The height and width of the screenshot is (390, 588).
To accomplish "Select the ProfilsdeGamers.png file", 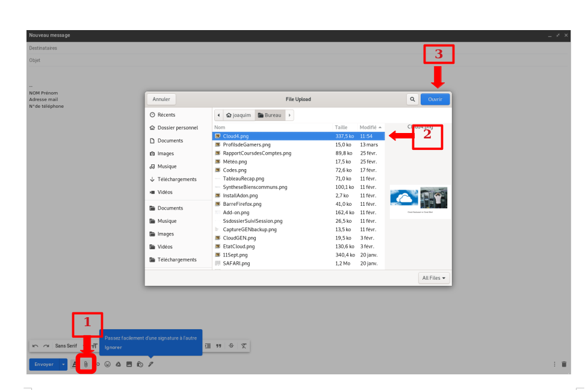I will click(247, 145).
